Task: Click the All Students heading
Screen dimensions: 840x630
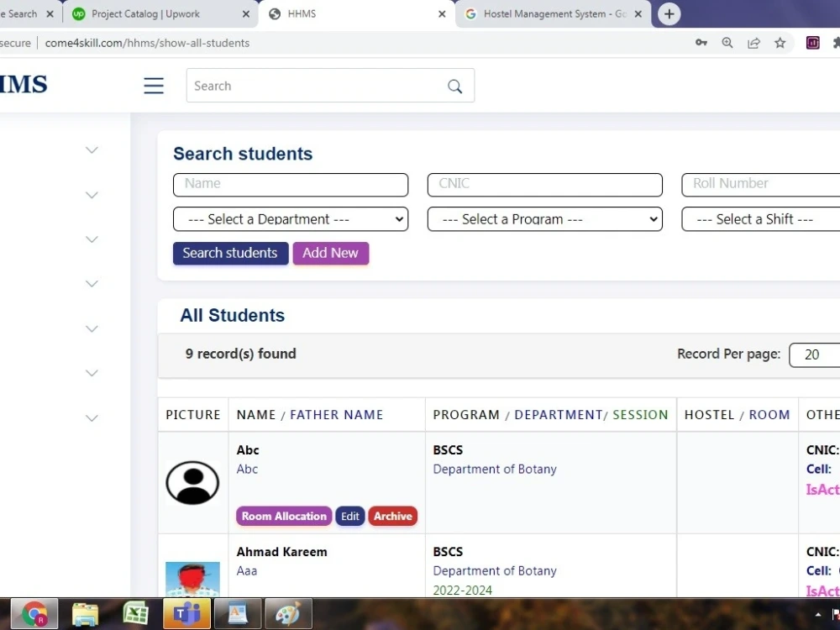Action: pos(233,315)
